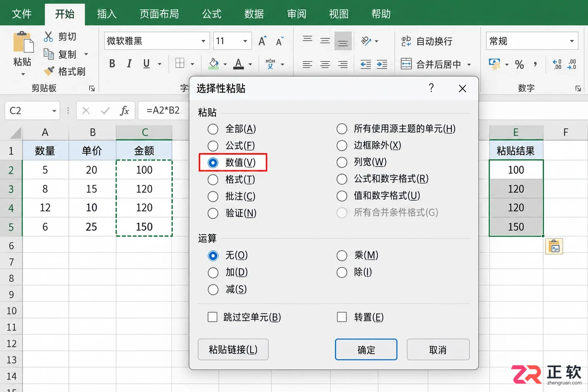
Task: Click the increase indent icon
Action: (382, 64)
